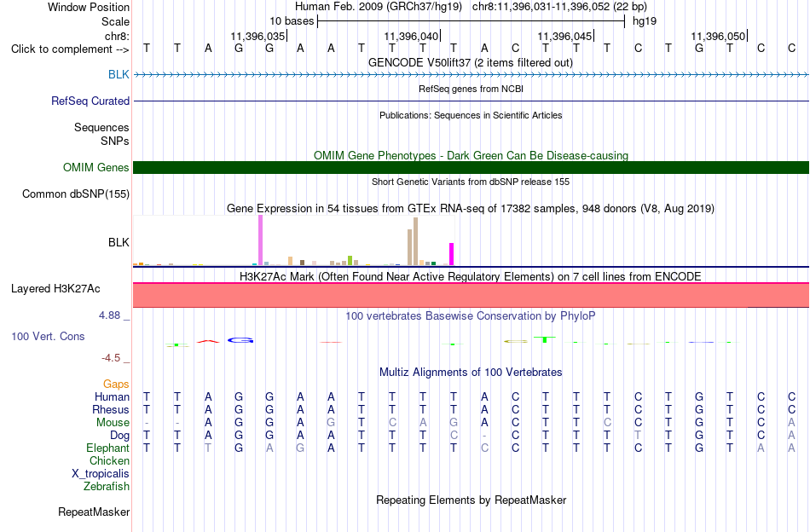
Task: Open the RefSeq Curated track label
Action: [90, 101]
